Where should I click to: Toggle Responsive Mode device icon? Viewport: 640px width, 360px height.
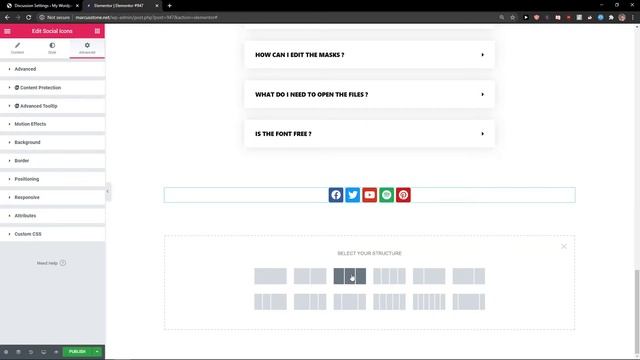click(x=44, y=352)
